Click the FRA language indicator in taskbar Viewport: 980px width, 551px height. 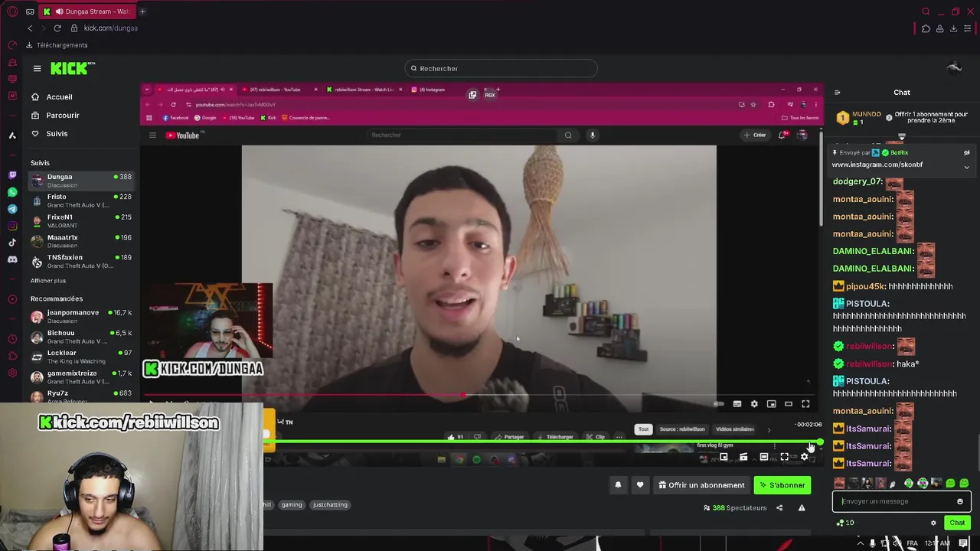pyautogui.click(x=912, y=543)
